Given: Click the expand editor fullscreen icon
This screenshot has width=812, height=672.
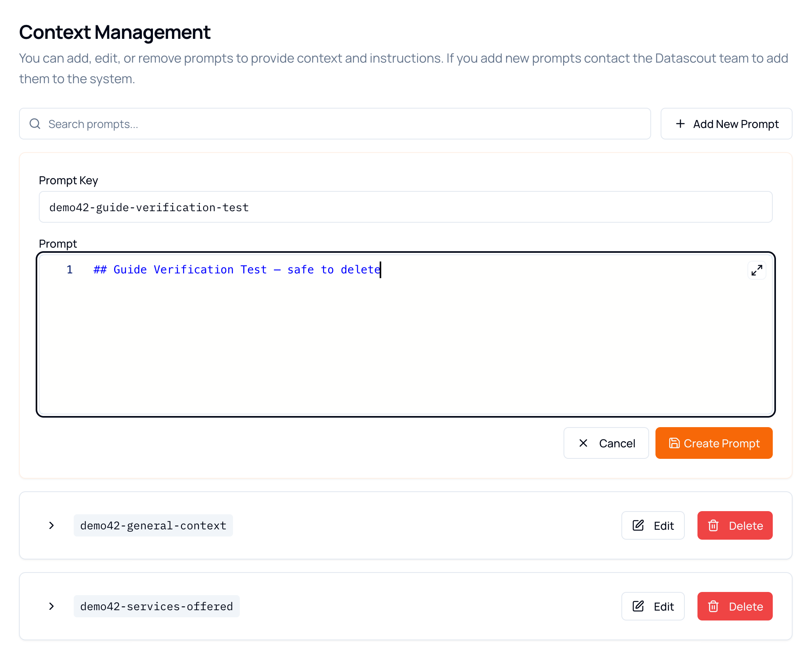Looking at the screenshot, I should pyautogui.click(x=757, y=270).
